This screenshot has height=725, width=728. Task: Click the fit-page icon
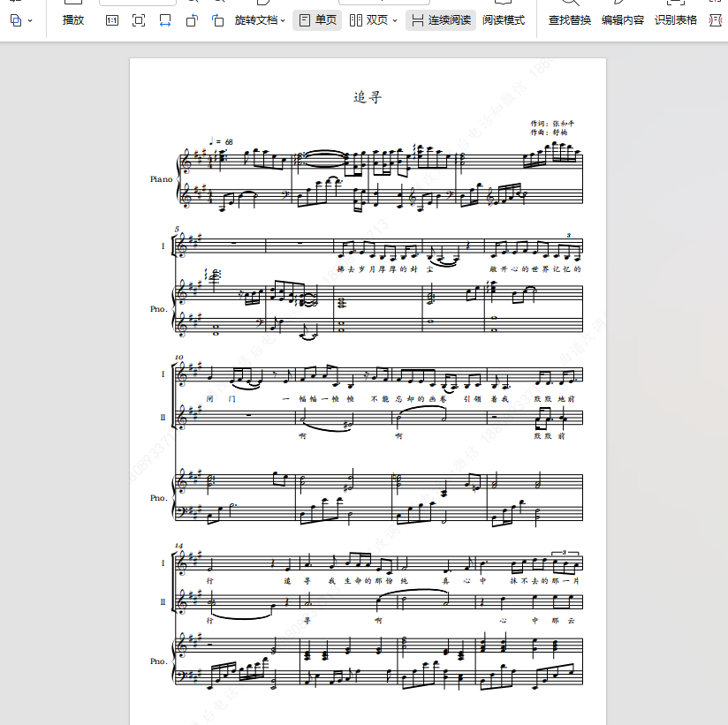coord(139,20)
